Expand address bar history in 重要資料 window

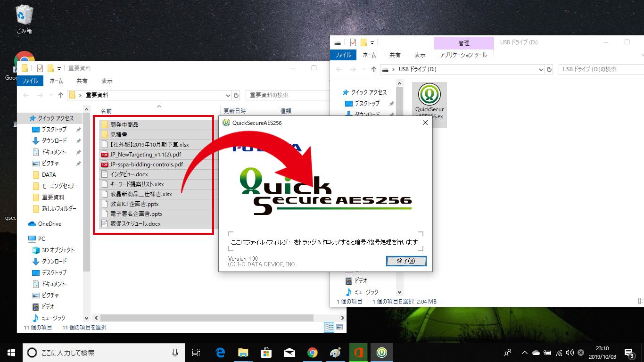[228, 95]
